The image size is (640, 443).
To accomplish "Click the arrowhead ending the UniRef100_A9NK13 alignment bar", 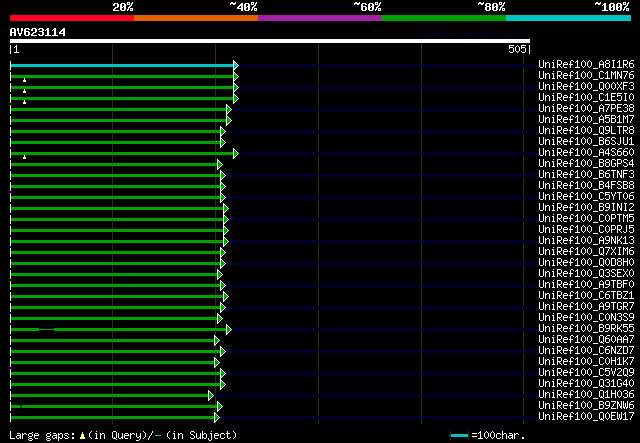I will click(x=226, y=242).
